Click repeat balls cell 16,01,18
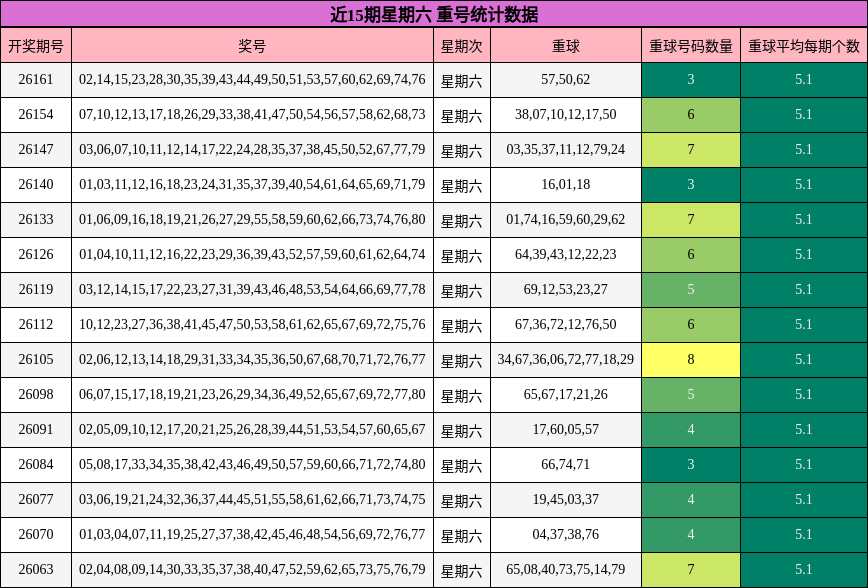868x588 pixels. pyautogui.click(x=566, y=184)
